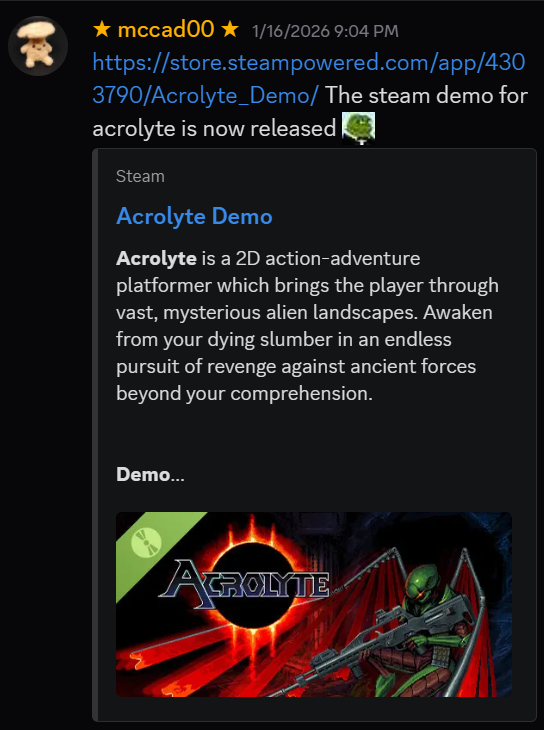This screenshot has height=730, width=544.
Task: Click the 'beyond your comprehension' description line
Action: coord(245,394)
